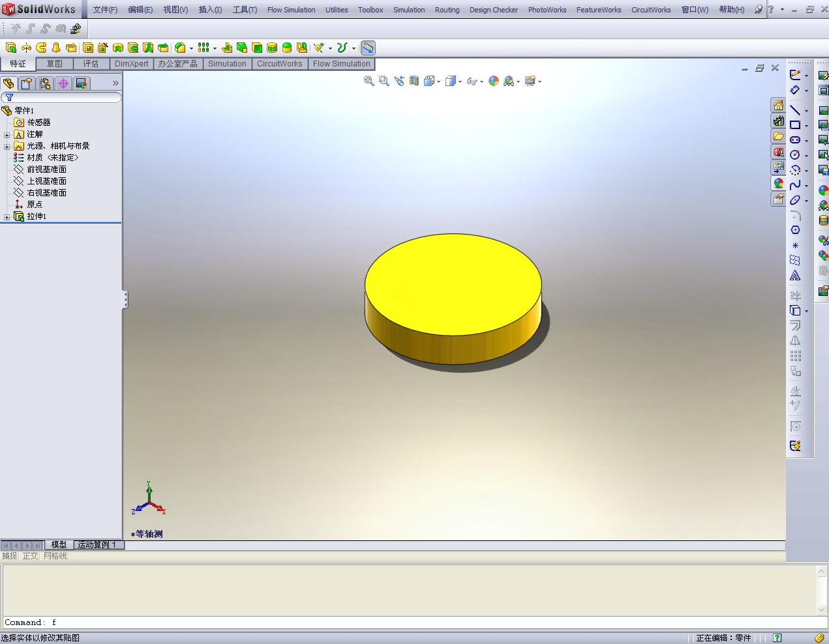829x644 pixels.
Task: Open the Display Style dropdown arrow
Action: click(x=460, y=81)
